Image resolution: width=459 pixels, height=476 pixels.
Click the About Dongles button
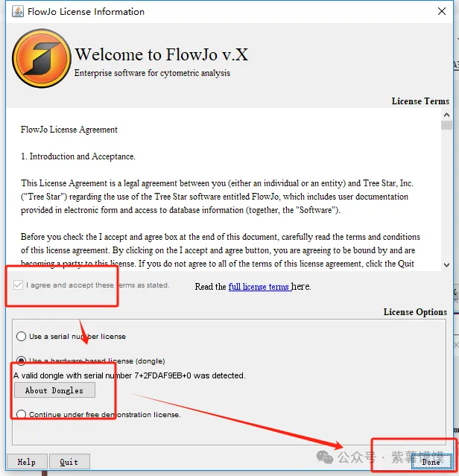click(x=54, y=390)
